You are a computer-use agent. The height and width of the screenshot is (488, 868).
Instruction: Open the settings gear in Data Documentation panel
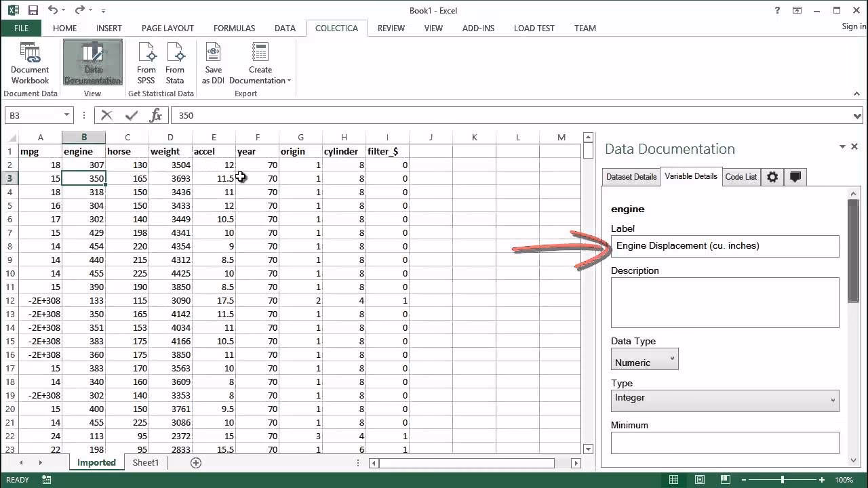(x=772, y=177)
